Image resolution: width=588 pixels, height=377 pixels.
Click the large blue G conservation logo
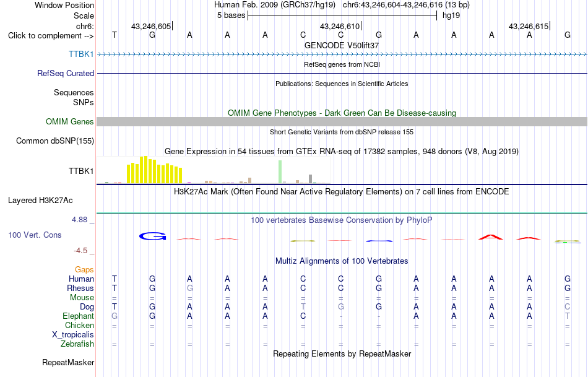pyautogui.click(x=153, y=236)
